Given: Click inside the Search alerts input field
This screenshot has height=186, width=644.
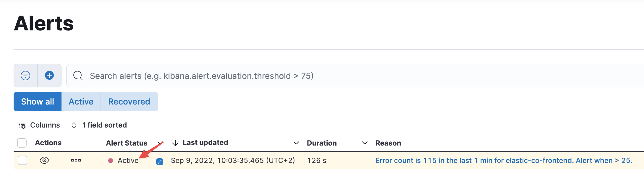Looking at the screenshot, I should (207, 76).
